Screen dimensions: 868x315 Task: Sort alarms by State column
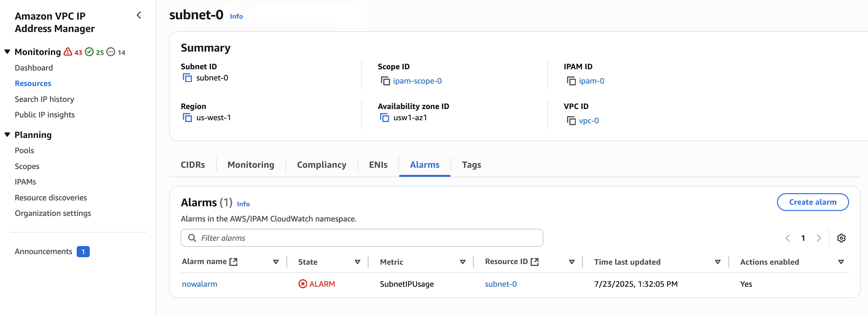coord(357,262)
